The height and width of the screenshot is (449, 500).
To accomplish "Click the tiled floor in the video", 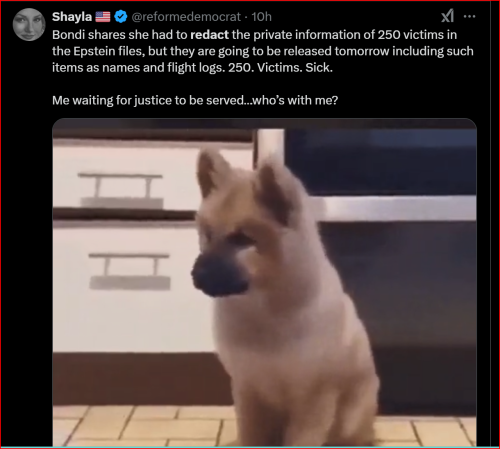I will [x=133, y=426].
